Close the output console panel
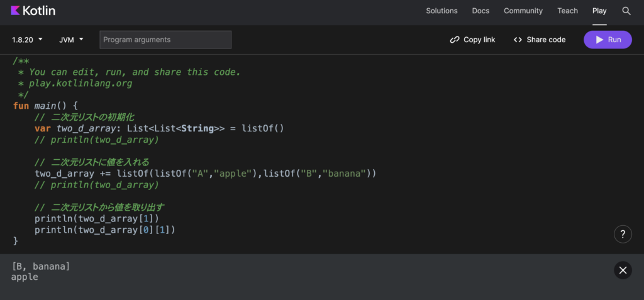Image resolution: width=644 pixels, height=300 pixels. 623,270
